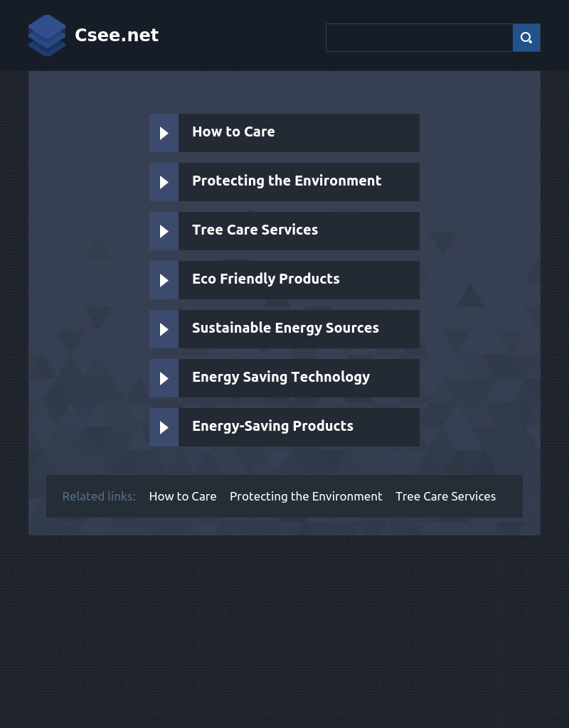
Task: Click the arrow beside Energy-Saving Products
Action: click(164, 427)
